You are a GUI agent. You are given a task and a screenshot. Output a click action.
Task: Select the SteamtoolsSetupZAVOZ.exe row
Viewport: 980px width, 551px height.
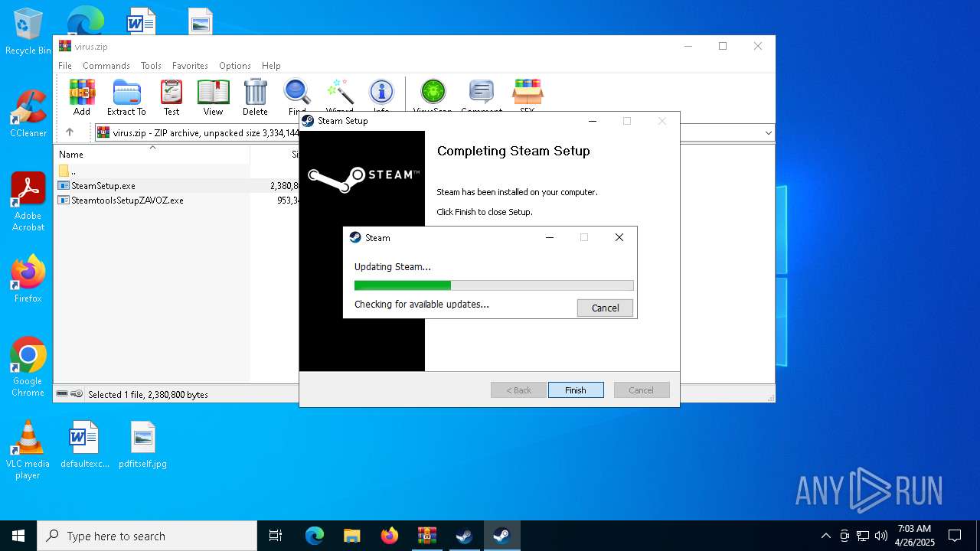[178, 200]
